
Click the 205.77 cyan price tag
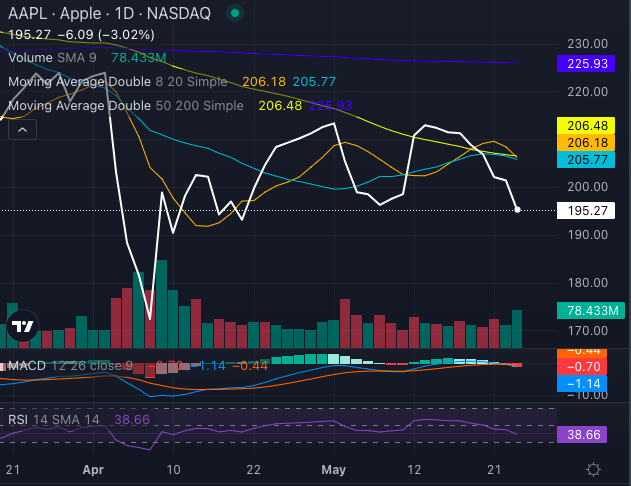tap(586, 160)
